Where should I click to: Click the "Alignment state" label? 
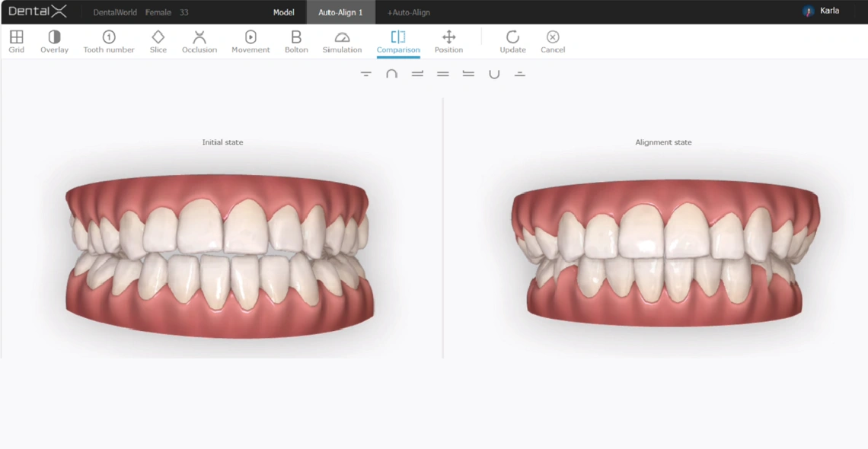663,142
